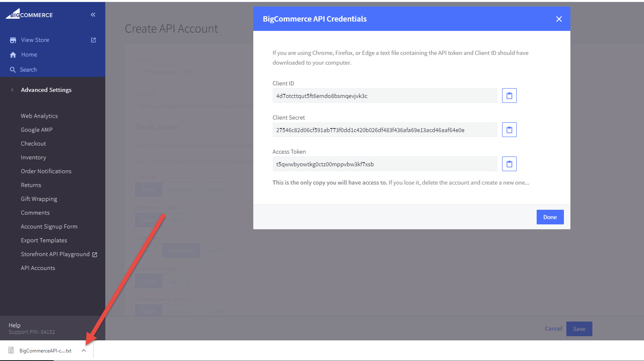
Task: Select 'Create API Account' page heading
Action: point(171,28)
